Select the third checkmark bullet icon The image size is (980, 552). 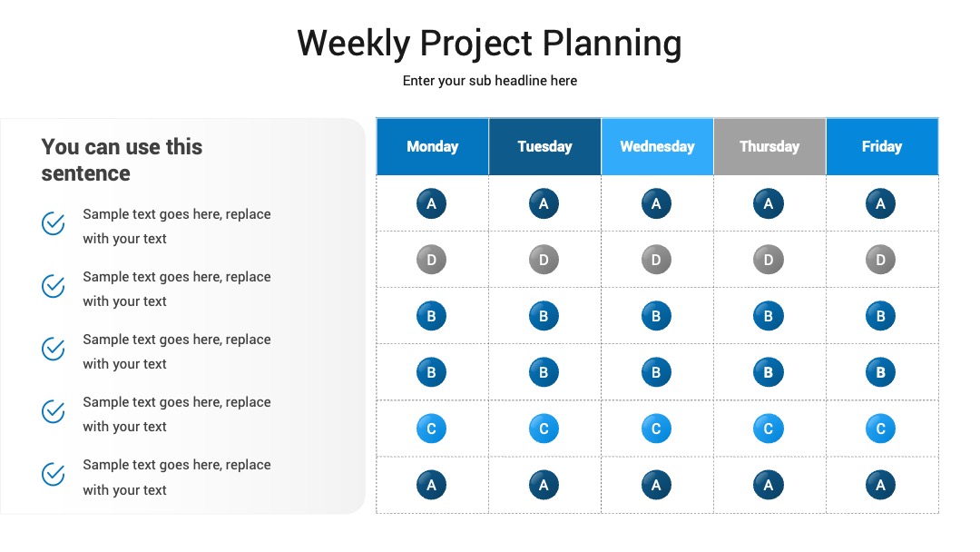point(54,349)
